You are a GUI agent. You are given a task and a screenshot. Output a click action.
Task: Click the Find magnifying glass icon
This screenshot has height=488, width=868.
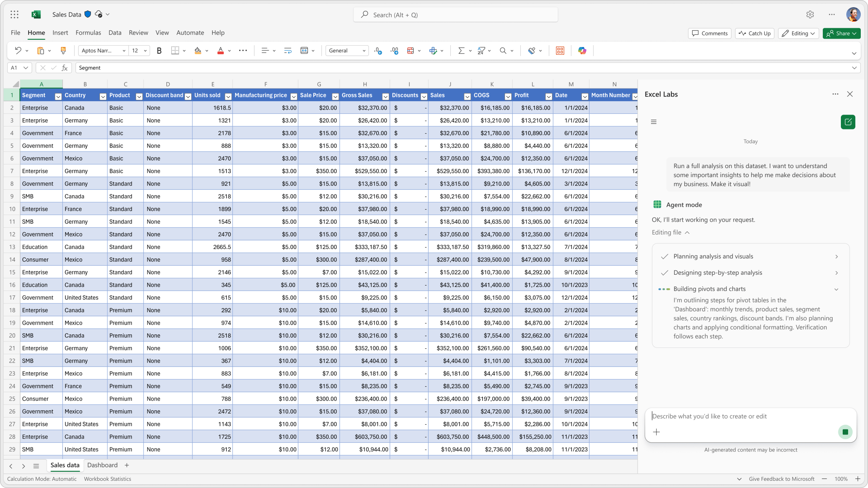click(503, 51)
